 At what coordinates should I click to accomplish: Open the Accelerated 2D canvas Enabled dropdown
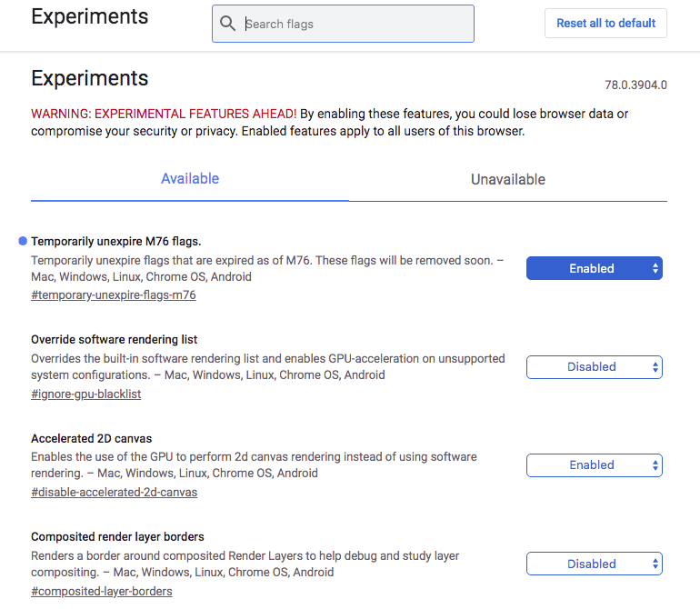point(595,465)
